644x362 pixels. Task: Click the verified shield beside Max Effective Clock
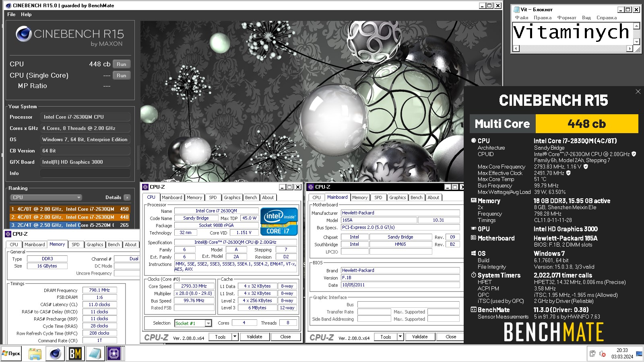pos(568,173)
